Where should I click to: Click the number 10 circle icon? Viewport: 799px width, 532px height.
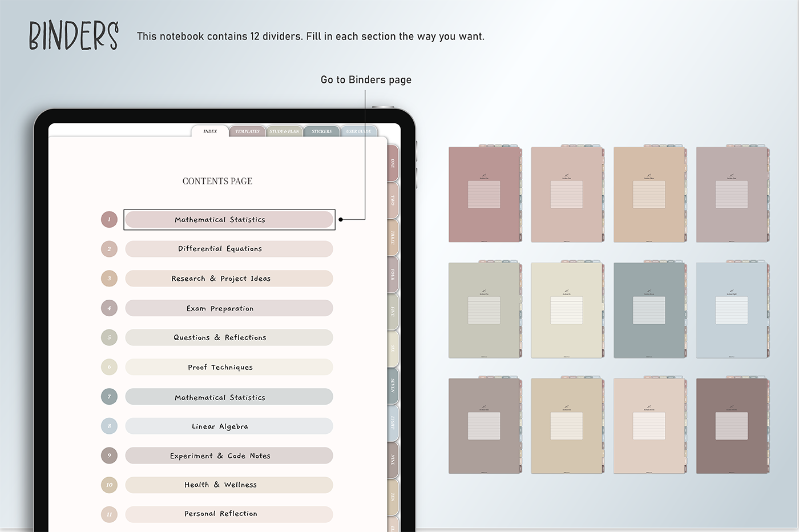[x=109, y=485]
